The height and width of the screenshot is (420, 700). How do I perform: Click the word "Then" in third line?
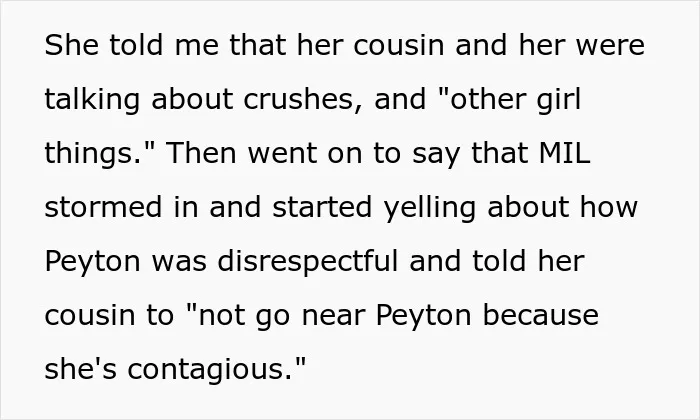pos(201,153)
